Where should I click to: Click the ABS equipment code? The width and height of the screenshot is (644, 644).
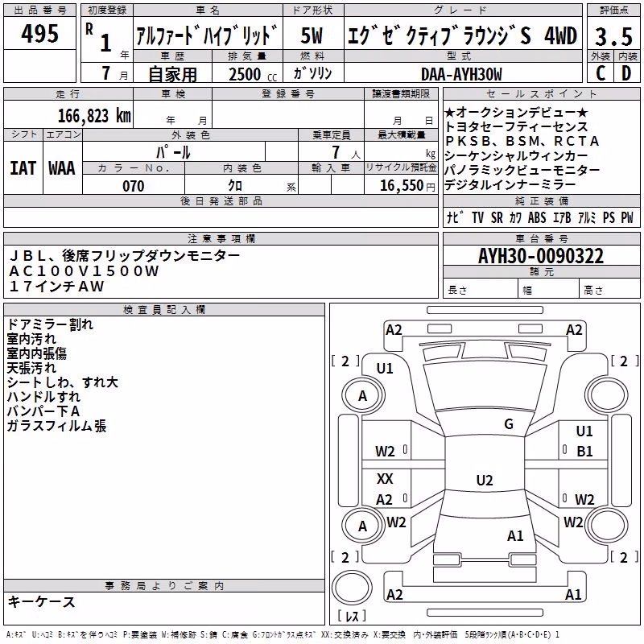[x=537, y=217]
